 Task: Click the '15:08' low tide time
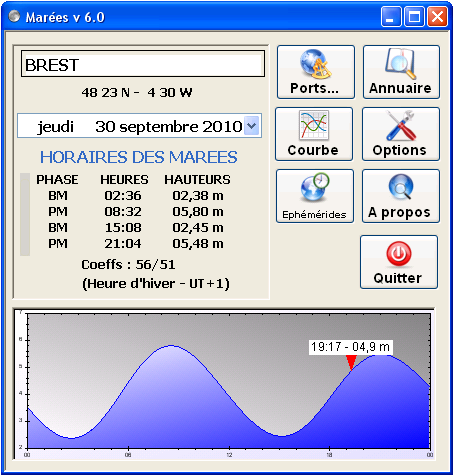[123, 228]
